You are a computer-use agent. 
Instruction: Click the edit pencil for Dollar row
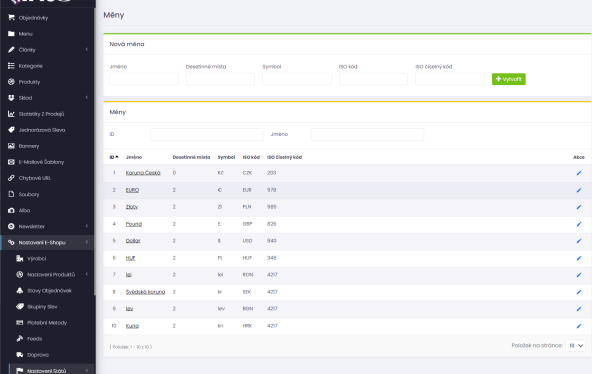pos(579,241)
